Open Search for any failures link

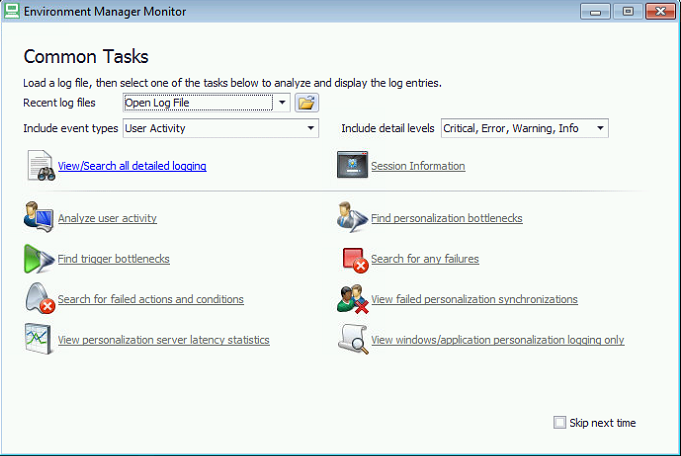(425, 259)
